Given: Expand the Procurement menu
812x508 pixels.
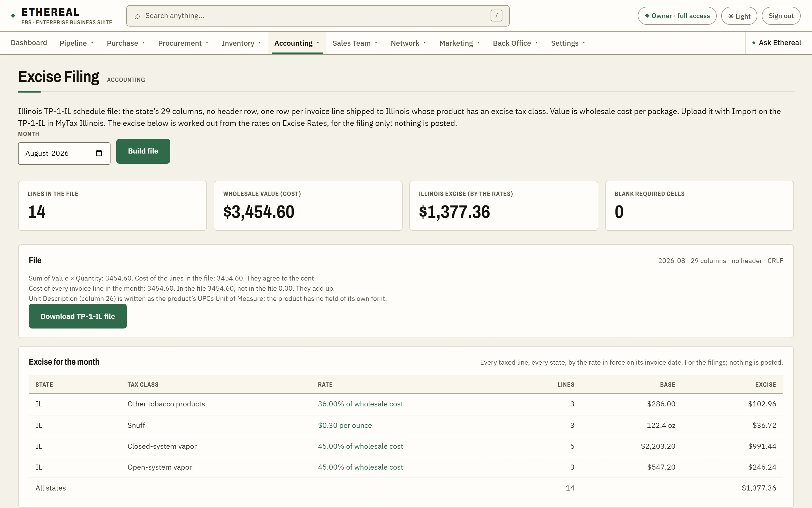Looking at the screenshot, I should [x=183, y=43].
